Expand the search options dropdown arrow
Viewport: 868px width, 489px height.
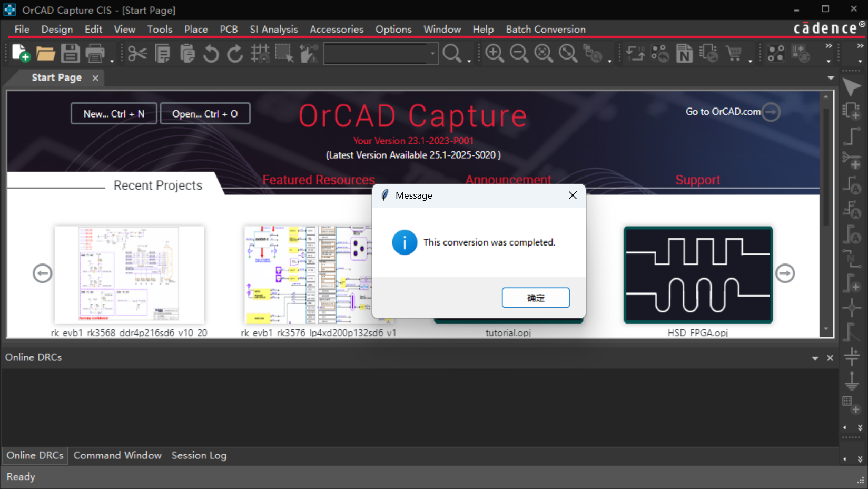pyautogui.click(x=469, y=61)
